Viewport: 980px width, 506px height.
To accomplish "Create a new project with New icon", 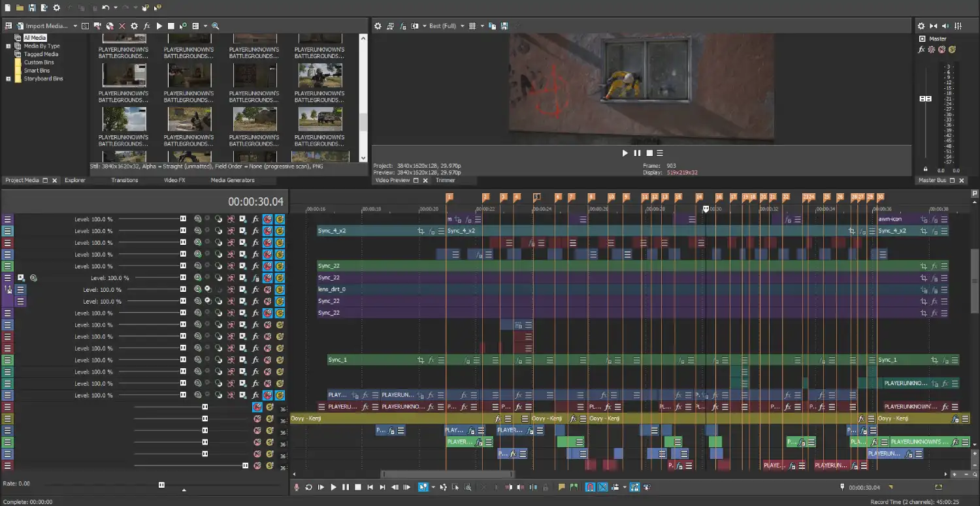I will pos(7,8).
